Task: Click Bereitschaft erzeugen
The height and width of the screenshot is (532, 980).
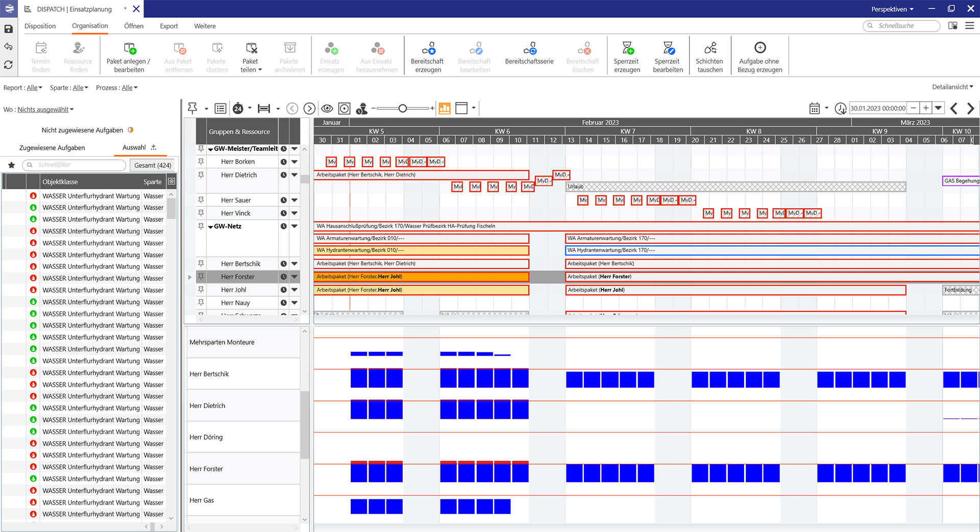Action: (428, 57)
